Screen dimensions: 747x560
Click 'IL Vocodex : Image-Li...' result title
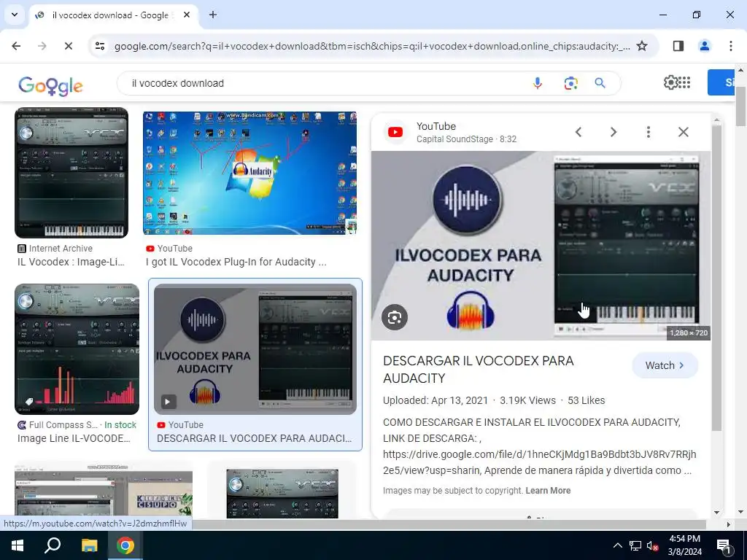(x=71, y=262)
